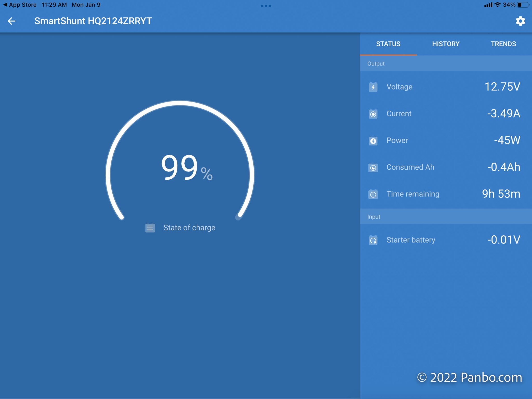Select the Starter battery icon under Input
The width and height of the screenshot is (532, 399).
tap(373, 240)
